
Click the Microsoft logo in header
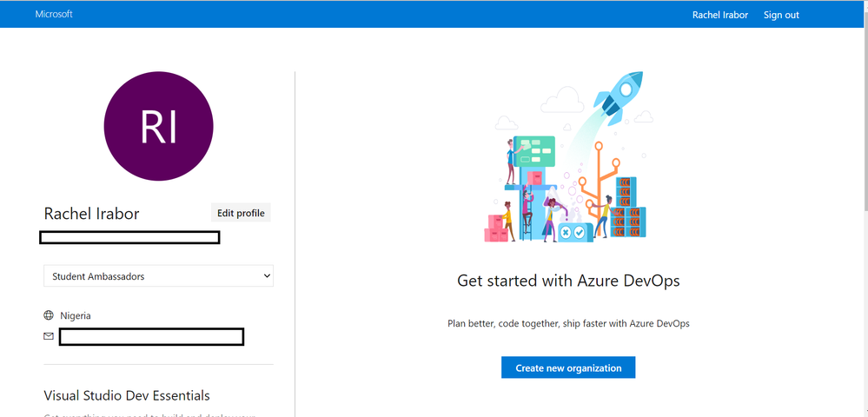click(x=54, y=15)
